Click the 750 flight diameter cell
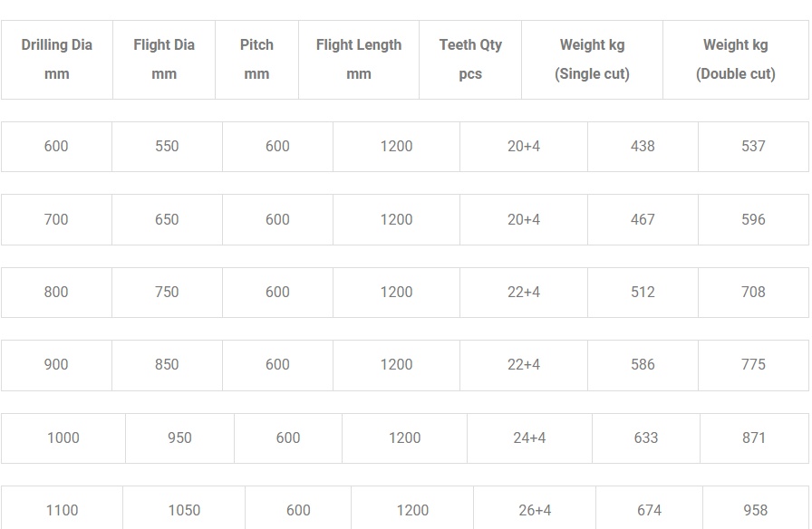This screenshot has height=529, width=812. 167,292
